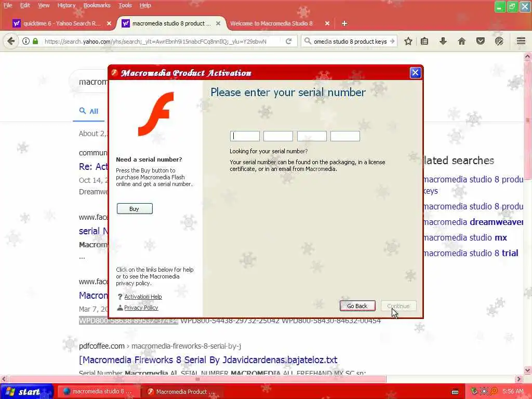The image size is (532, 399).
Task: Click the orange search tray icon near clock
Action: (x=495, y=392)
